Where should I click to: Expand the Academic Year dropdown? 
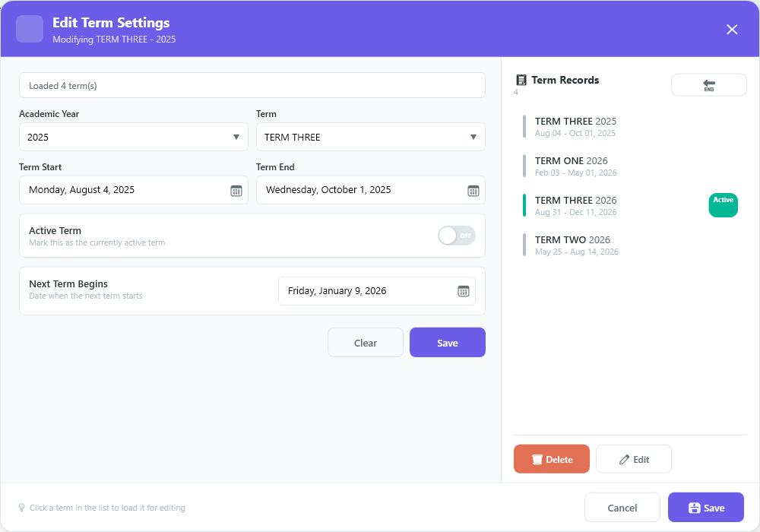(x=134, y=137)
